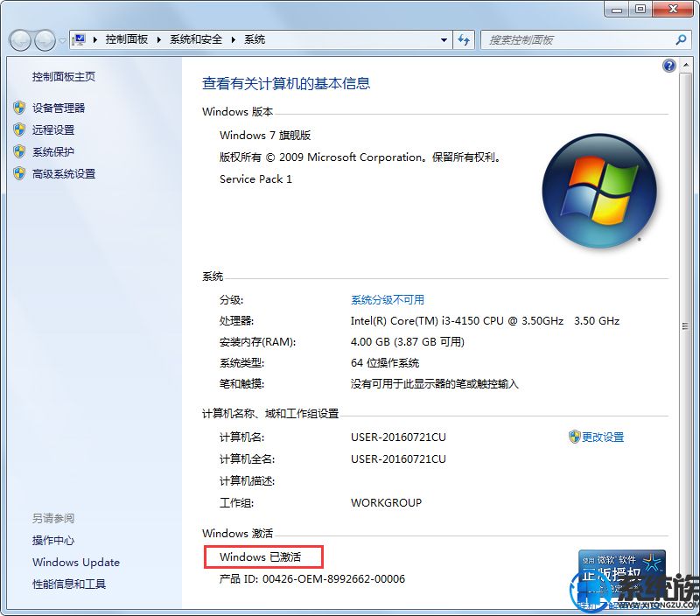Viewport: 700px width, 616px height.
Task: Click the vertical scrollbar thumb
Action: 685,326
